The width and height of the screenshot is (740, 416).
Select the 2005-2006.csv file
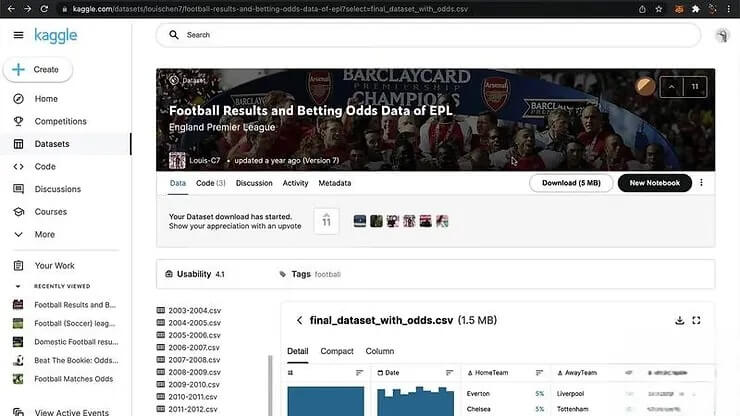tap(195, 335)
